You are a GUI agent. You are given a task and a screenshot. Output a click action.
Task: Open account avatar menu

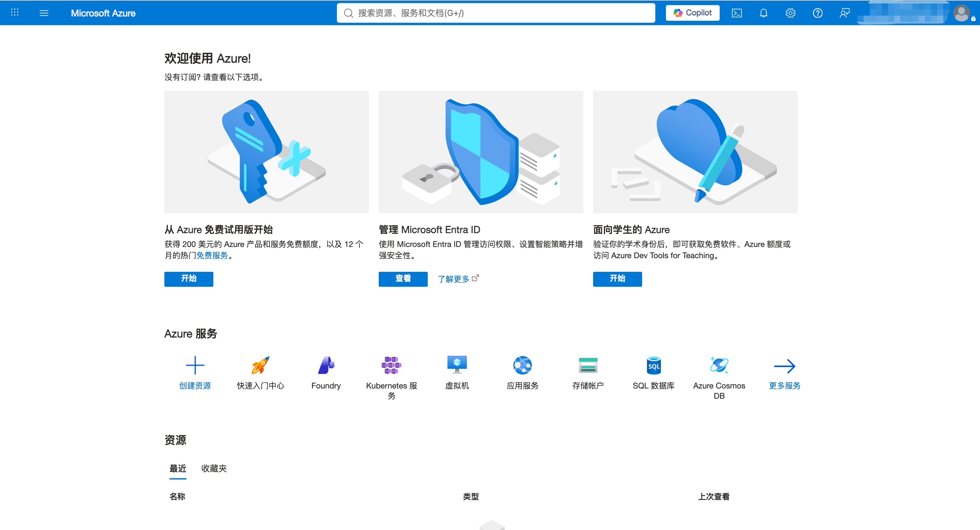(961, 13)
